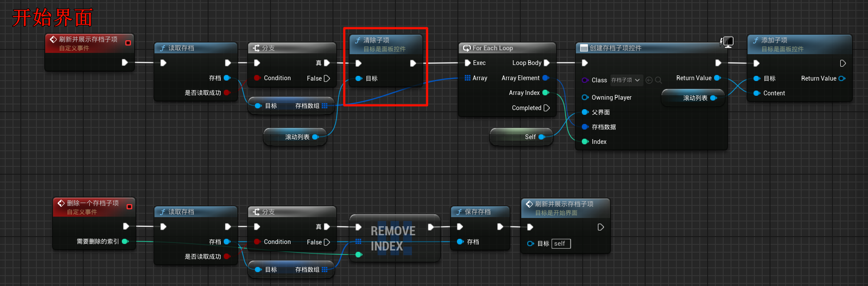Click the monitor icon on 创建存档子项控件 node
The width and height of the screenshot is (868, 286).
tap(727, 42)
